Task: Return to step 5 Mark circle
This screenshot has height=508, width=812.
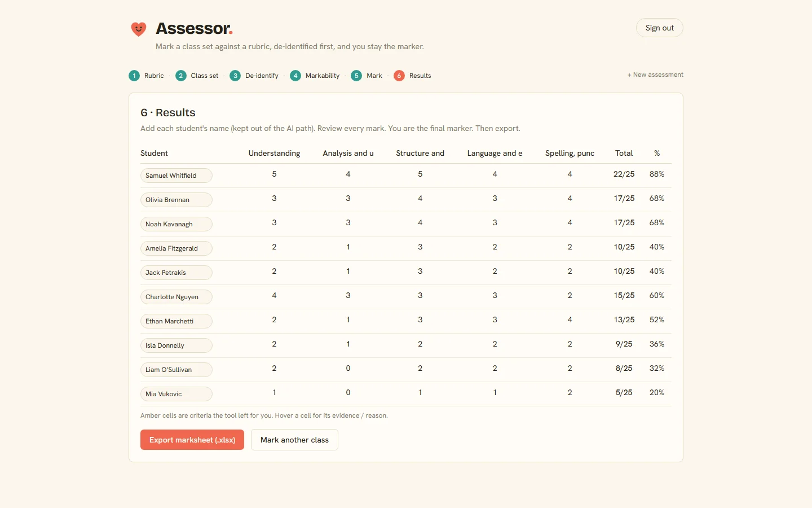Action: click(356, 76)
